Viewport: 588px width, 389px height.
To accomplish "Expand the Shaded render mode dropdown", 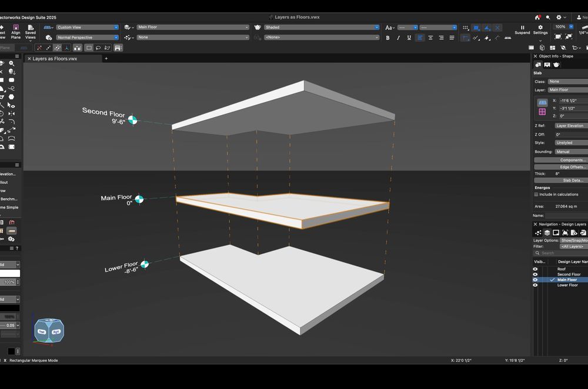I will pyautogui.click(x=321, y=27).
